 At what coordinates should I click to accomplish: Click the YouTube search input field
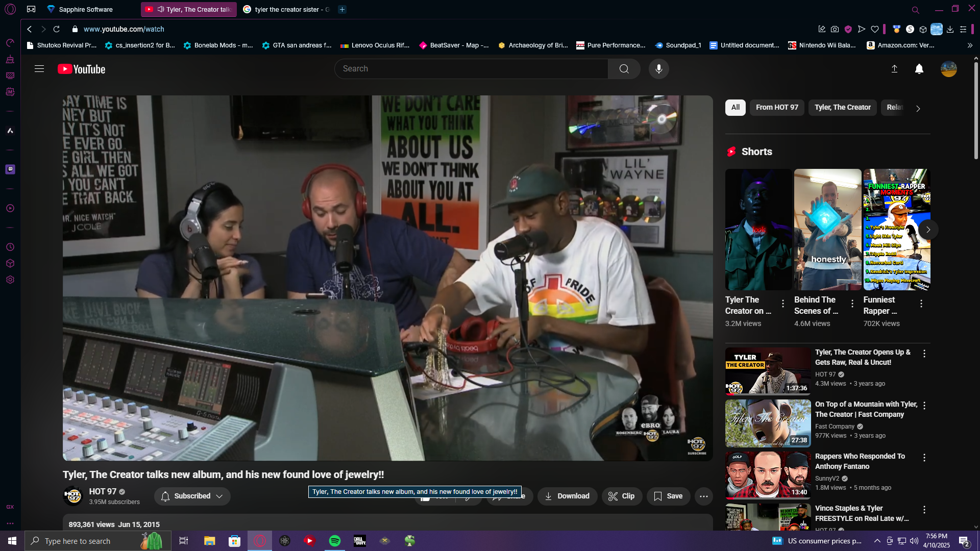coord(471,69)
